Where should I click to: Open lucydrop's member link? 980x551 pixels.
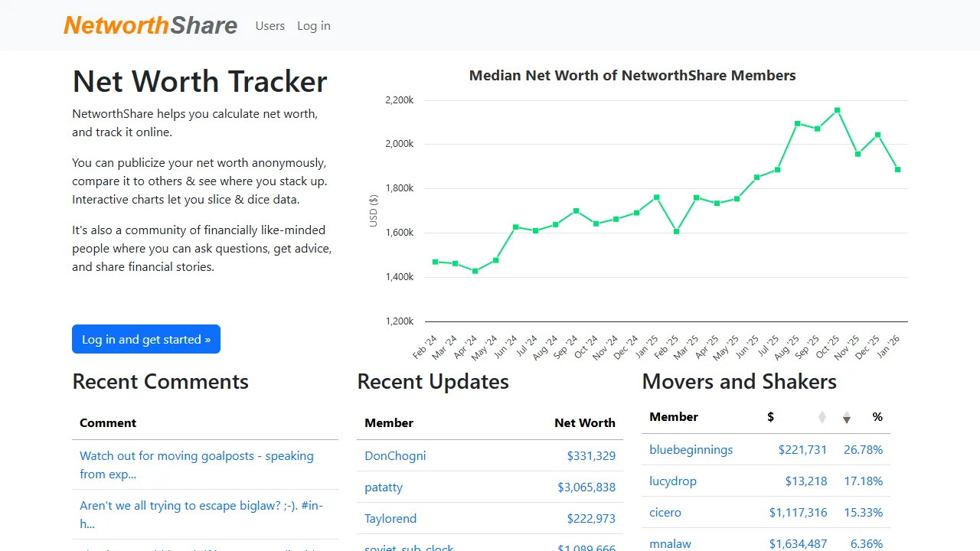point(672,481)
